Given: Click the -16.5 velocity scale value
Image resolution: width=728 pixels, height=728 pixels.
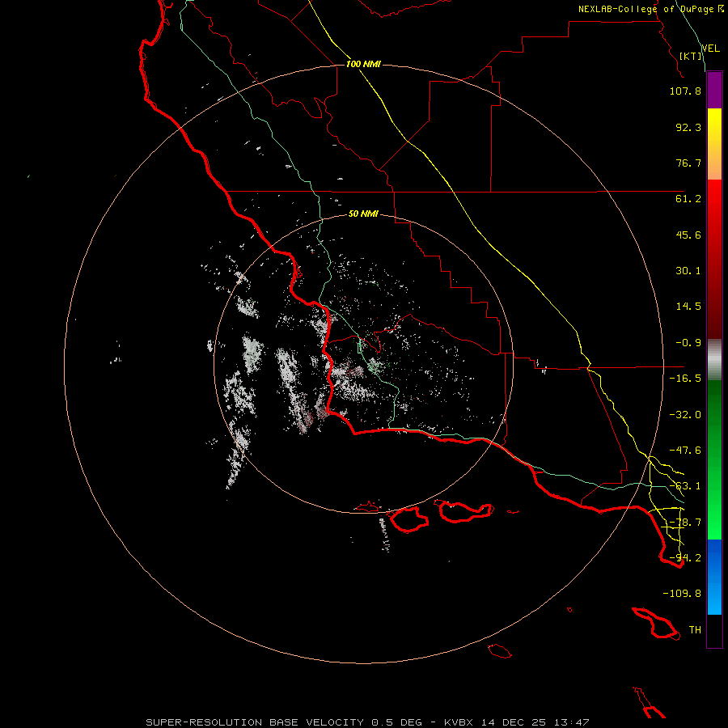Looking at the screenshot, I should point(685,379).
